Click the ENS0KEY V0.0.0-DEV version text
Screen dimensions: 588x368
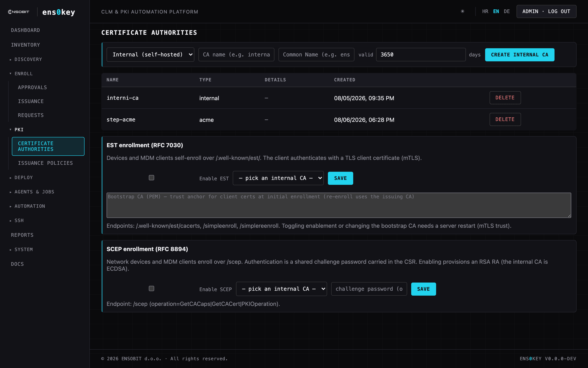[x=548, y=359]
